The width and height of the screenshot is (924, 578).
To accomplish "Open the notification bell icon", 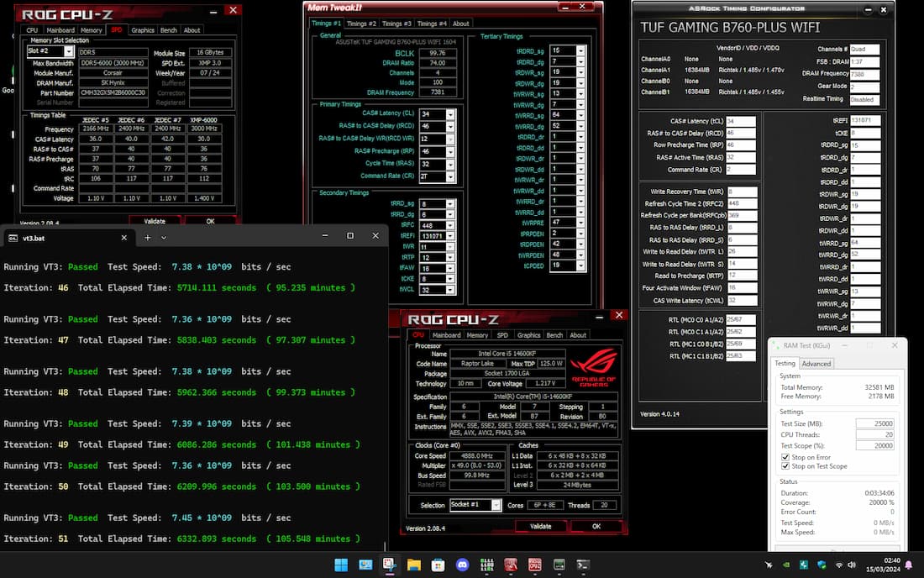I will [x=909, y=565].
